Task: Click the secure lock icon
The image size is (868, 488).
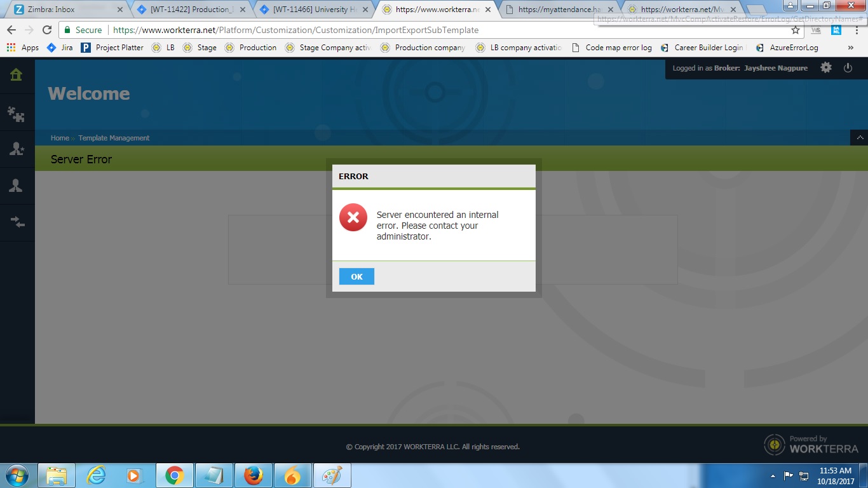Action: [68, 30]
